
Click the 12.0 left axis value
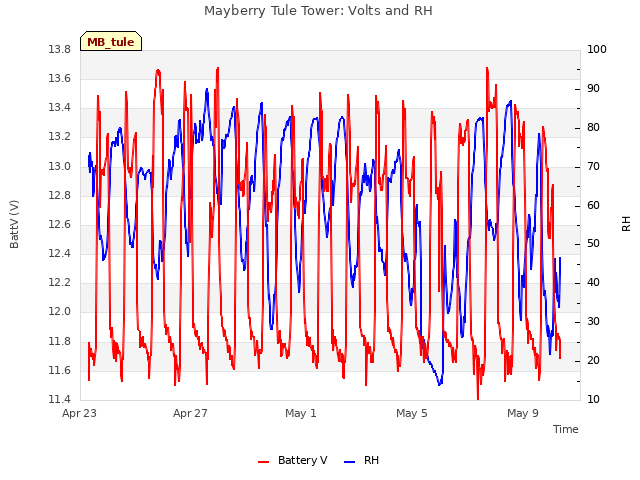pyautogui.click(x=60, y=312)
